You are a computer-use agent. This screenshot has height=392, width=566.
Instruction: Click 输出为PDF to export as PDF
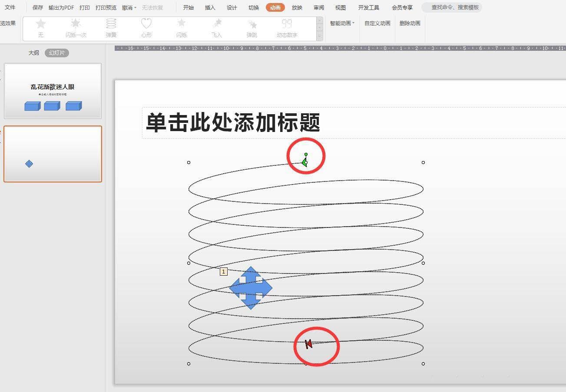coord(60,7)
